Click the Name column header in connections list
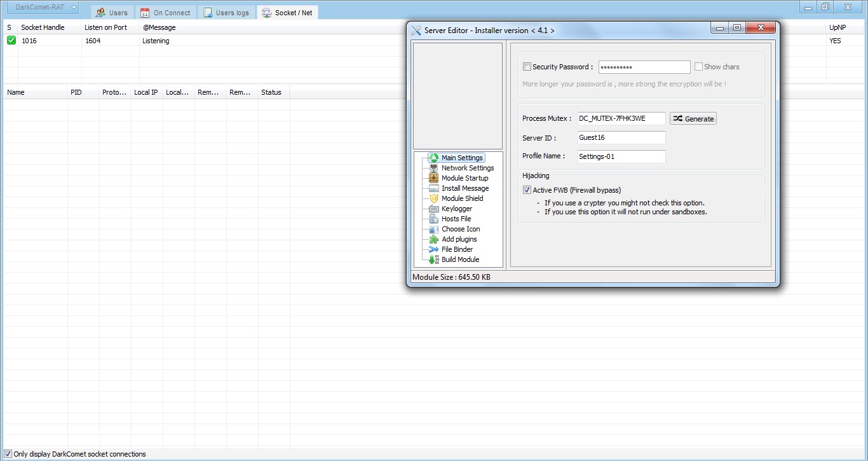 (x=36, y=92)
